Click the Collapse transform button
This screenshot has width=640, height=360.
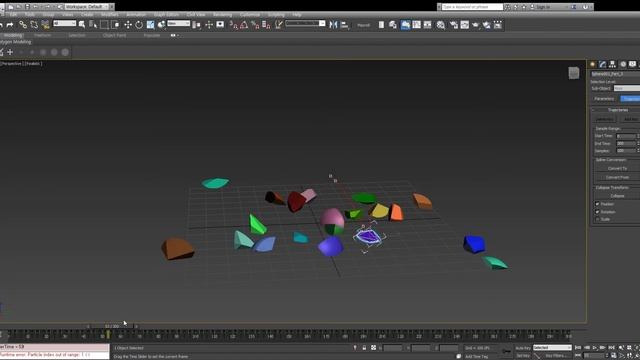617,196
